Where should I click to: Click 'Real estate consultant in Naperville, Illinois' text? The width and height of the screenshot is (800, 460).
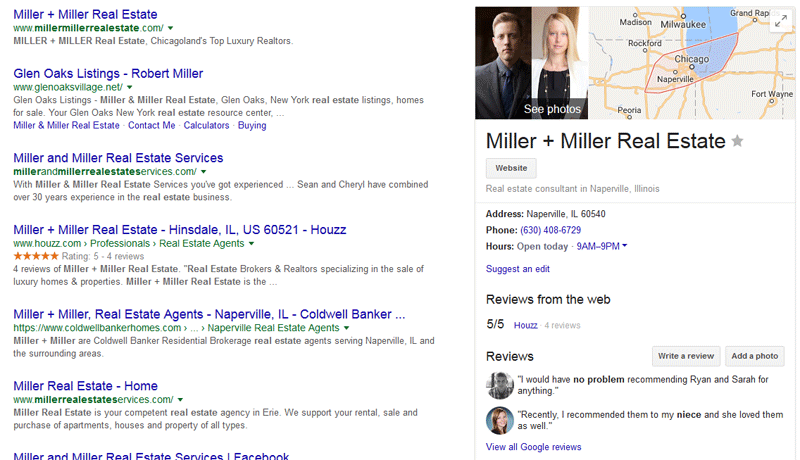572,189
